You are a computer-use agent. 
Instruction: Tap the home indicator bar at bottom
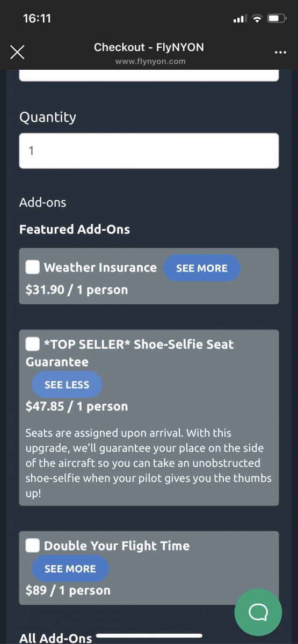click(x=149, y=635)
